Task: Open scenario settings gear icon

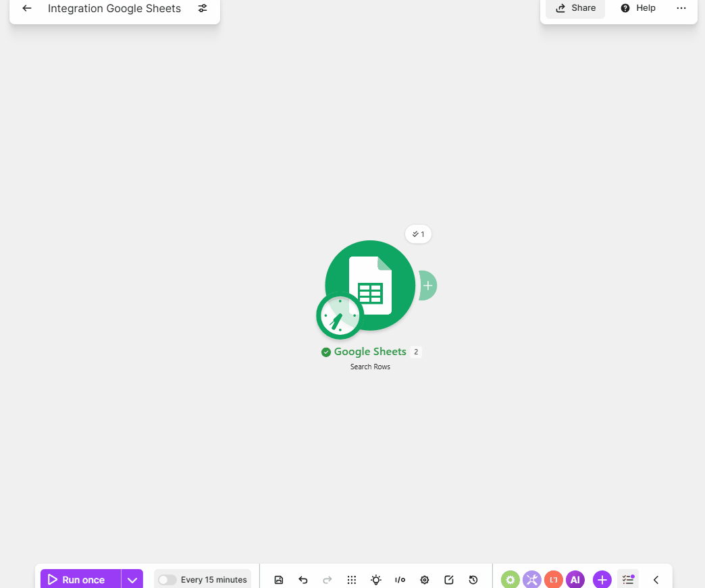Action: [425, 580]
